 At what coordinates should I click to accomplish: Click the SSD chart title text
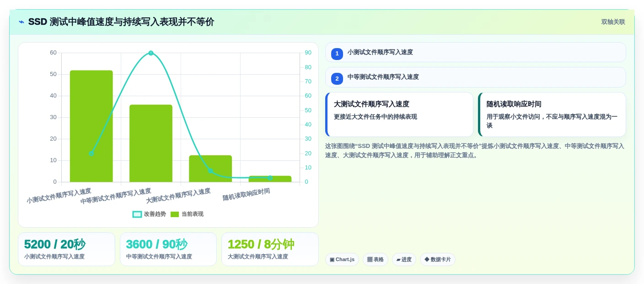121,22
